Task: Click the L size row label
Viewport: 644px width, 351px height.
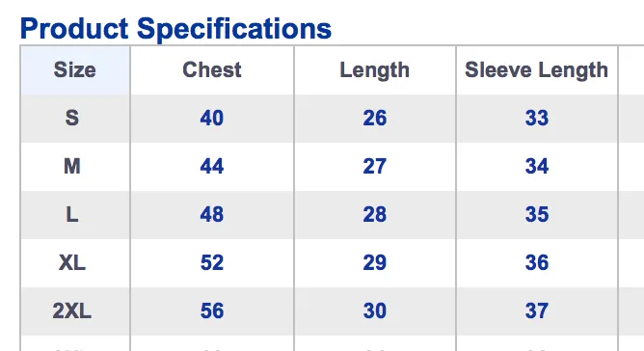Action: 72,214
